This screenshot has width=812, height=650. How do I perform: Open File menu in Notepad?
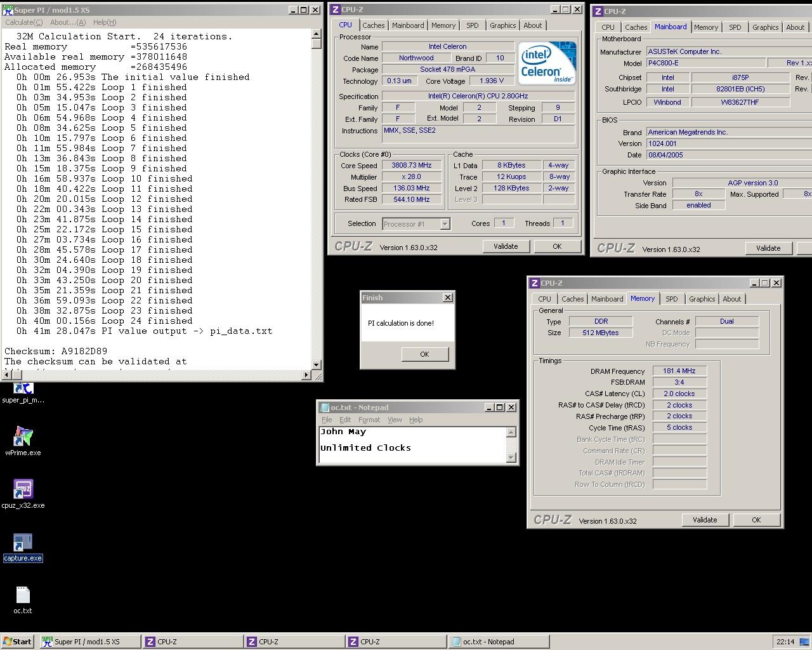[x=327, y=420]
